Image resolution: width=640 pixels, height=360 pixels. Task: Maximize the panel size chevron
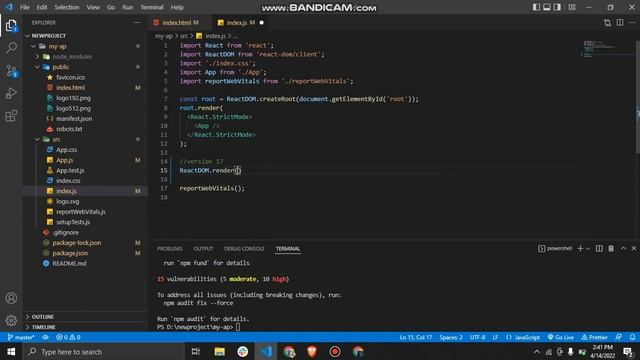click(623, 249)
